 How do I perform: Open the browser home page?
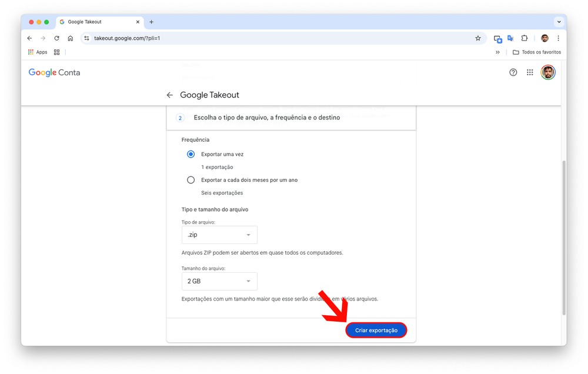tap(70, 38)
